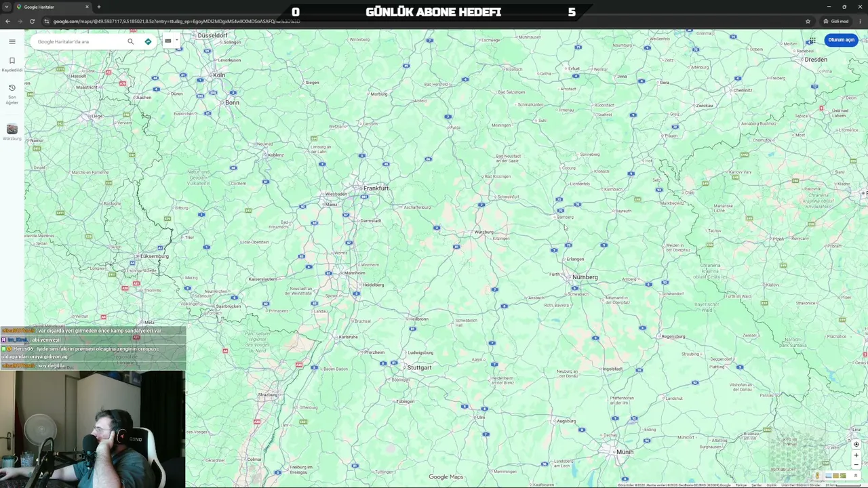Click the Erlangen city label

coord(575,259)
